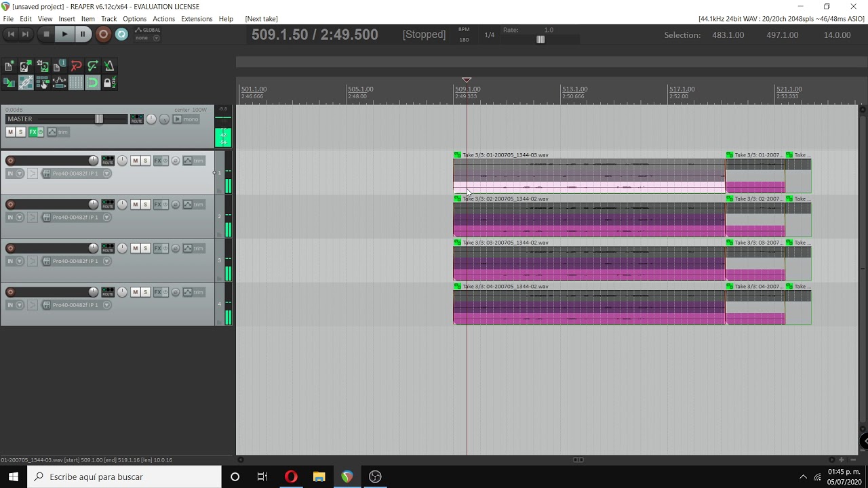Open track 4 input IN dropdown
Screen dimensions: 868x488
click(15, 305)
